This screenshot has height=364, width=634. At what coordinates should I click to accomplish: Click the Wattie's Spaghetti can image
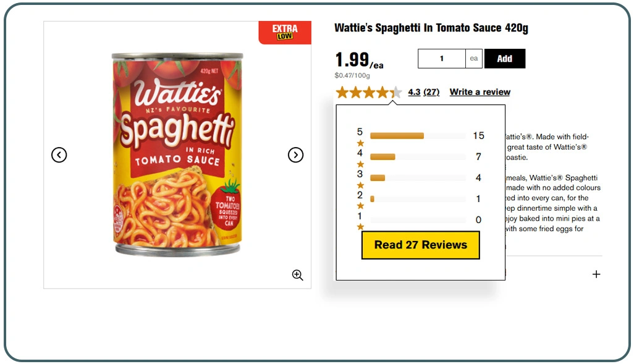tap(177, 154)
